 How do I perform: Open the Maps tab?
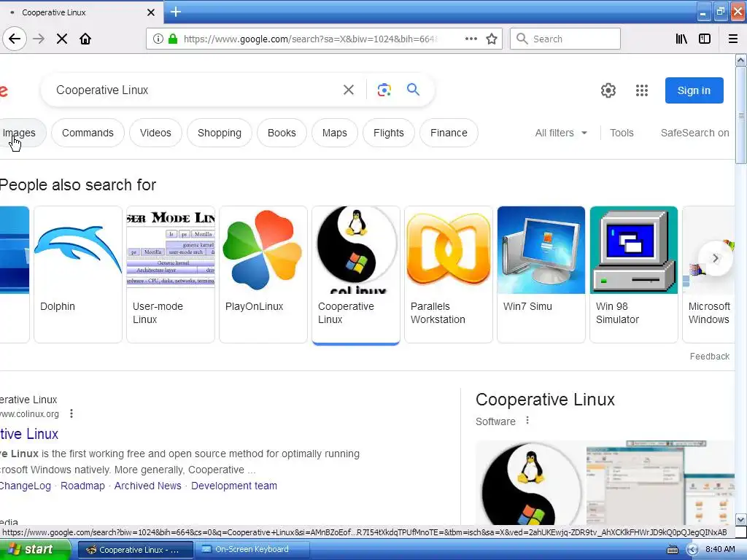pos(334,133)
